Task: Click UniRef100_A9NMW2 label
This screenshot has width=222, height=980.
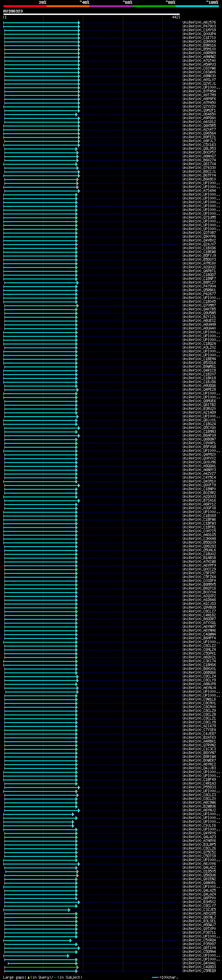Action: 199,57
